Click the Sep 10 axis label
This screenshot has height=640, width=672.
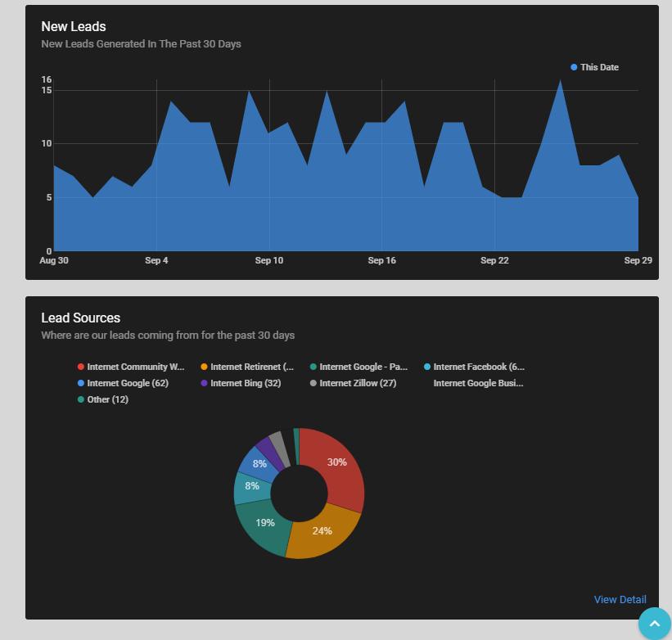[x=269, y=260]
